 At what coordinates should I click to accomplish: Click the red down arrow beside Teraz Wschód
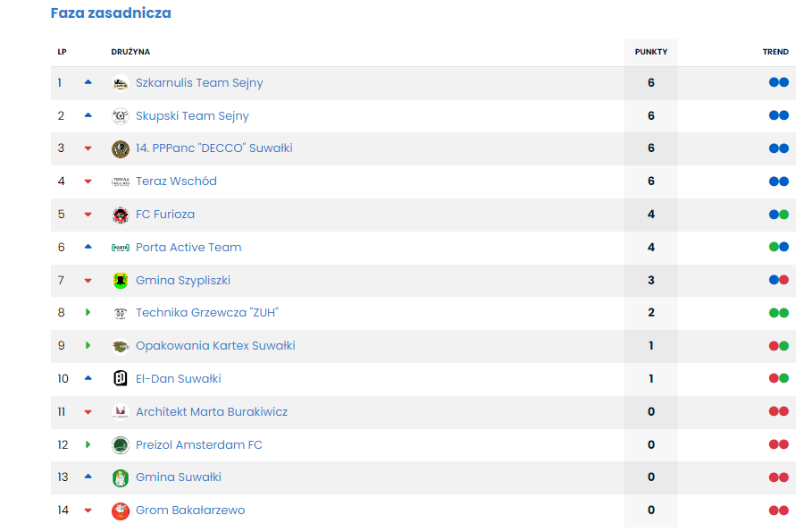coord(88,182)
